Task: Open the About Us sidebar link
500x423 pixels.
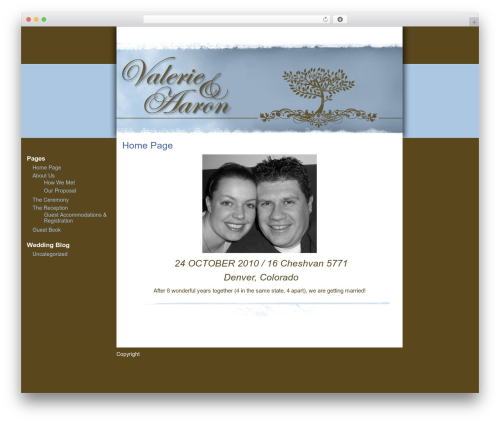Action: (43, 176)
